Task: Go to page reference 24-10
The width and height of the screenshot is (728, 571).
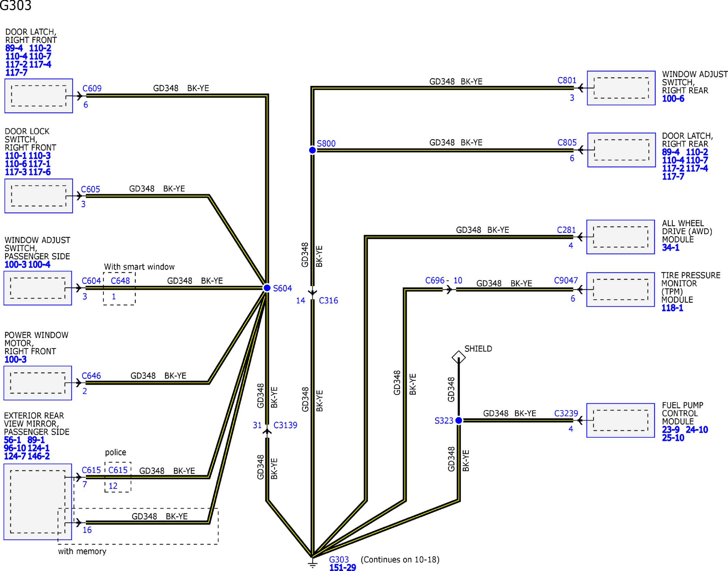Action: [697, 430]
